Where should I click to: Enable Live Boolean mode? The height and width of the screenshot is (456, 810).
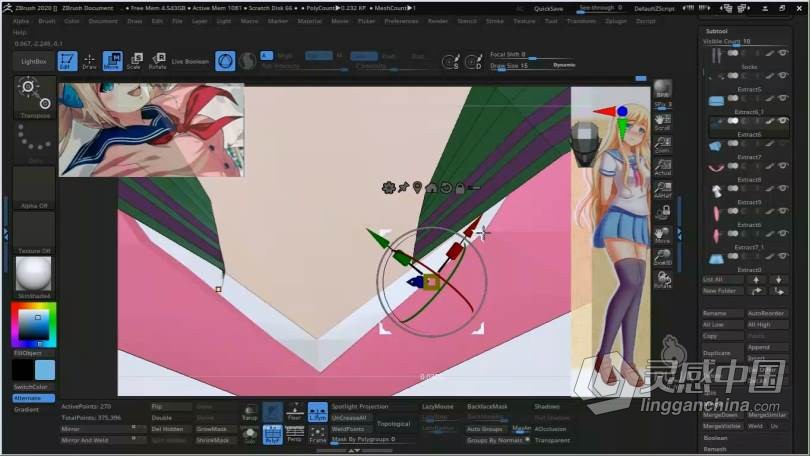pos(190,61)
